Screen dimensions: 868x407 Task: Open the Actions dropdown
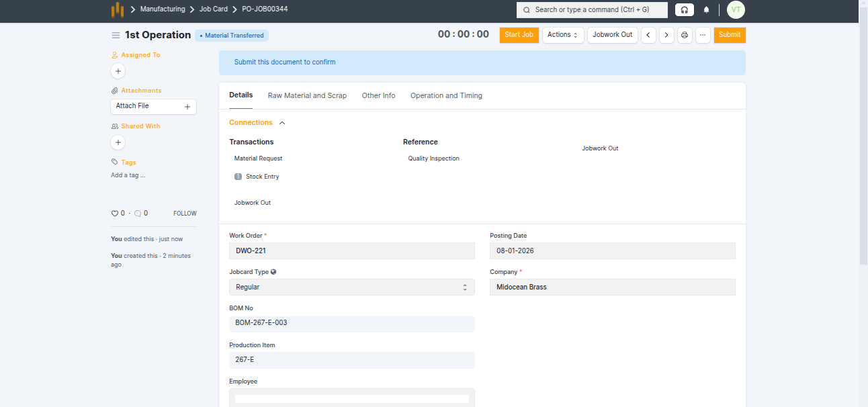coord(562,35)
